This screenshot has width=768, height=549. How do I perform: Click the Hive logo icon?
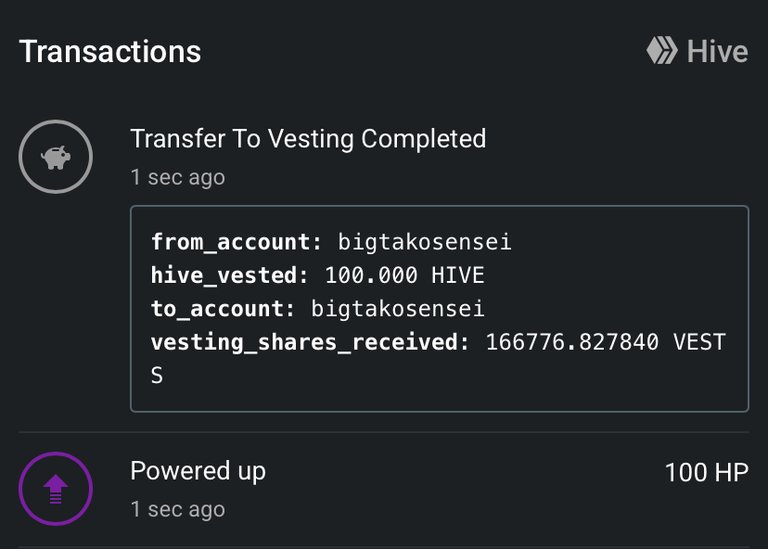click(x=662, y=50)
